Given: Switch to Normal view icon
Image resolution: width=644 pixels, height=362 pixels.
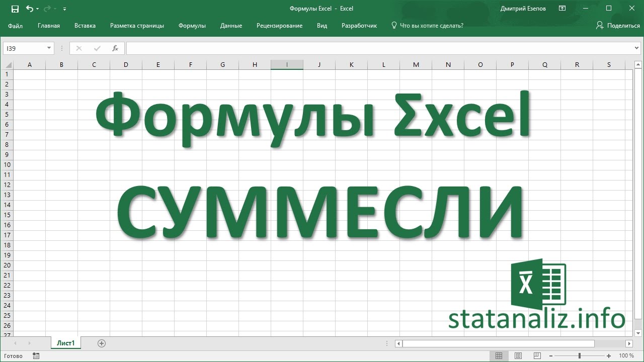Looking at the screenshot, I should 499,355.
